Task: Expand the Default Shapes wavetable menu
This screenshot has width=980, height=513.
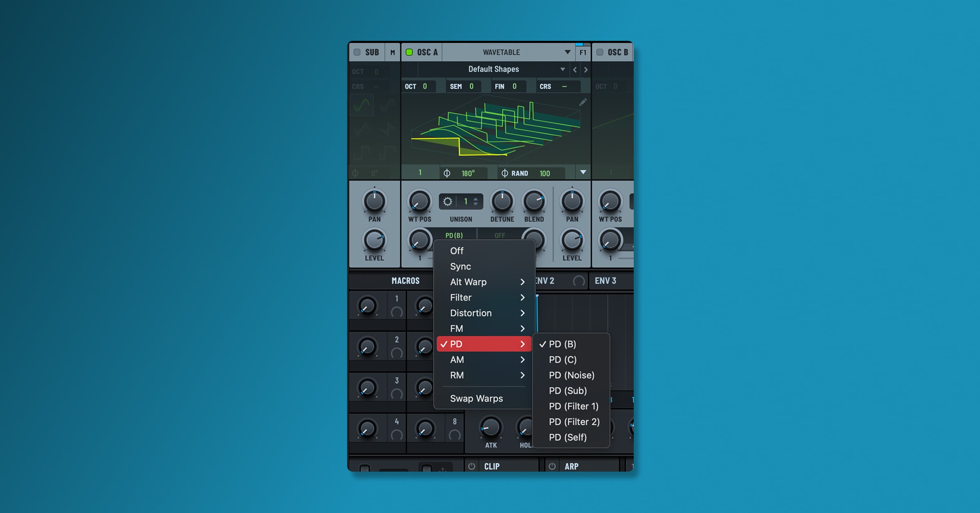Action: click(x=563, y=69)
